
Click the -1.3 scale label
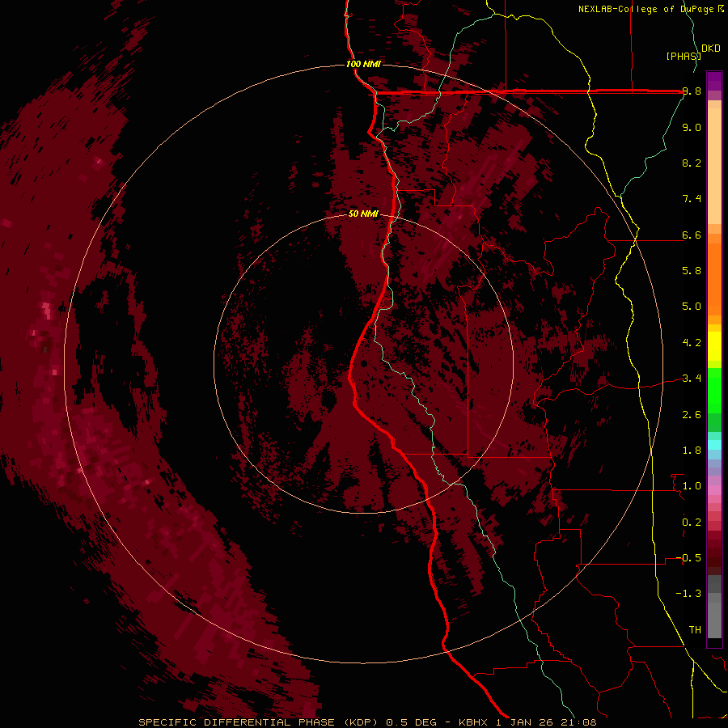[688, 594]
